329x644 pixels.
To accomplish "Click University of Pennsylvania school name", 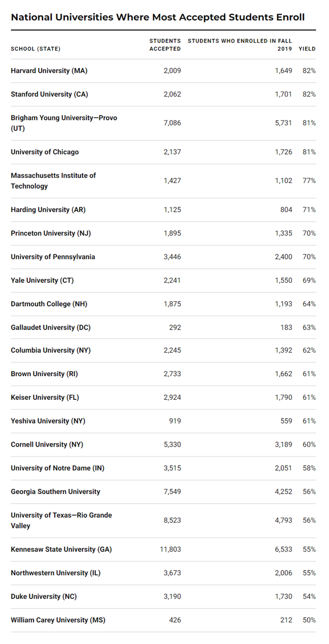I will point(53,256).
